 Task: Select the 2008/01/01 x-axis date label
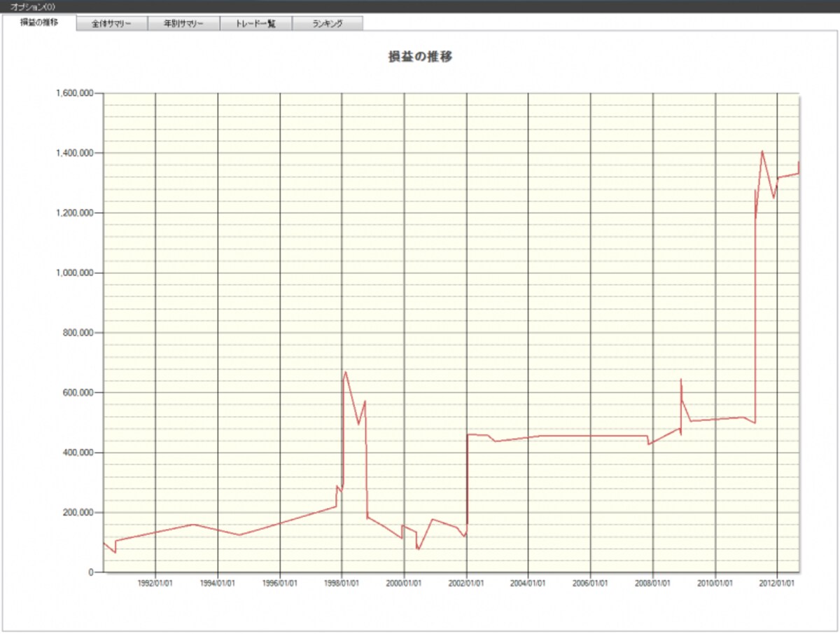click(x=652, y=581)
